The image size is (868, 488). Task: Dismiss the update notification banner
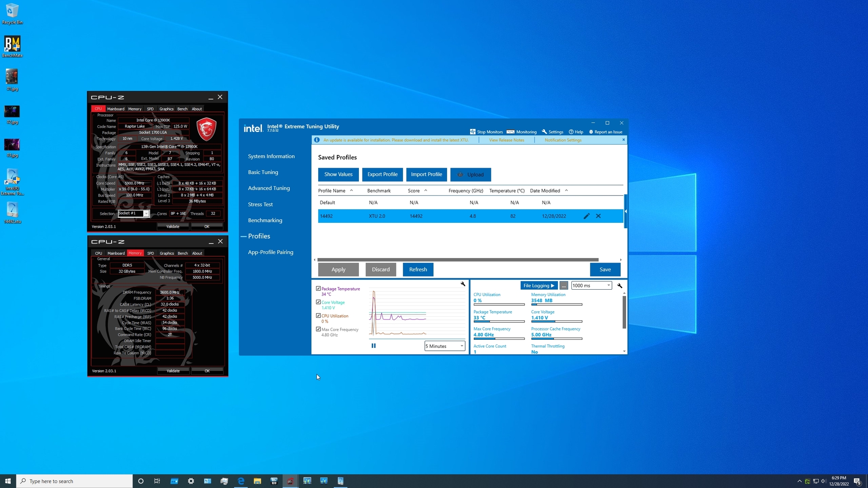coord(623,140)
